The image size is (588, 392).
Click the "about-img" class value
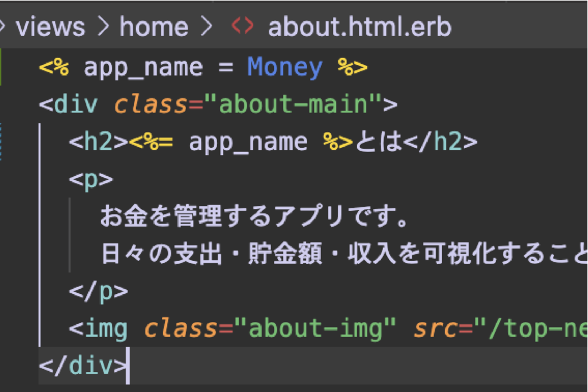pyautogui.click(x=315, y=328)
